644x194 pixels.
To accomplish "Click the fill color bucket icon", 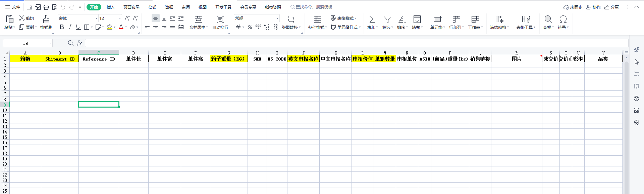I will pyautogui.click(x=110, y=27).
